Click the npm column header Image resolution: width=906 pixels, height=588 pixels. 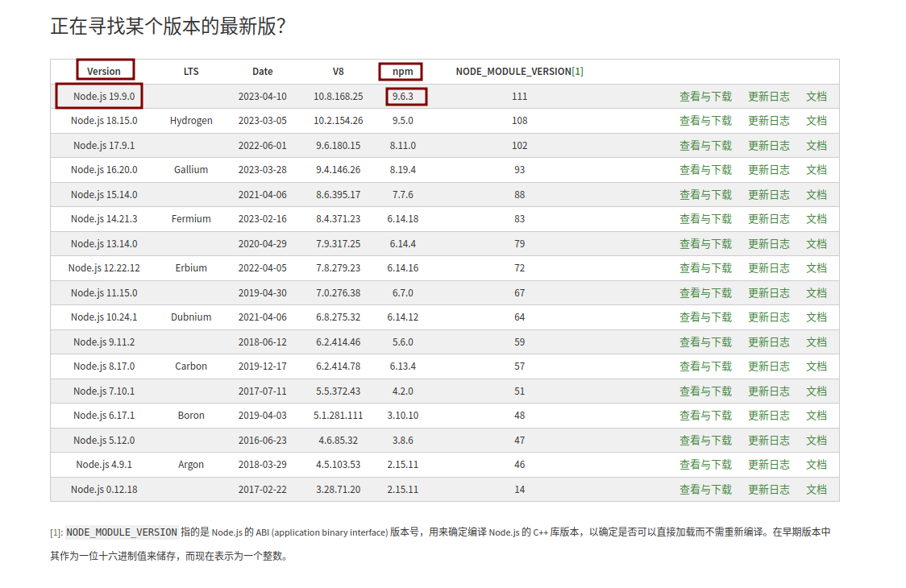point(403,71)
